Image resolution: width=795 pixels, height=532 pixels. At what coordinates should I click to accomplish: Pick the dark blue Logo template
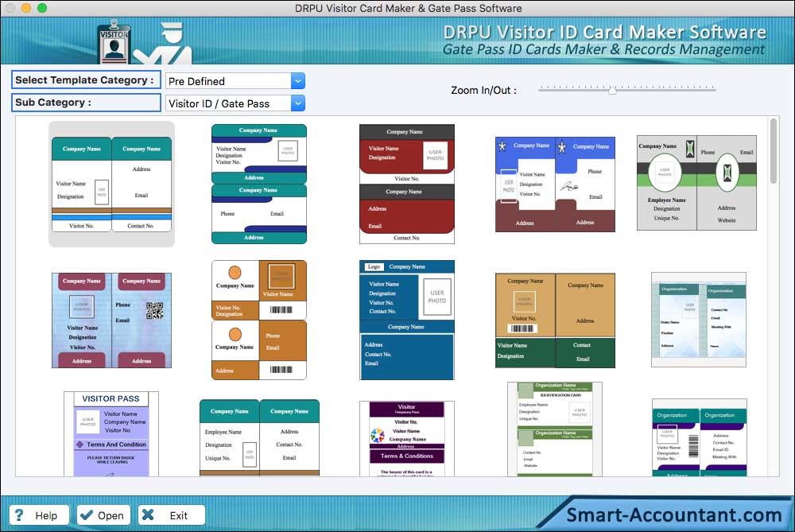point(406,320)
